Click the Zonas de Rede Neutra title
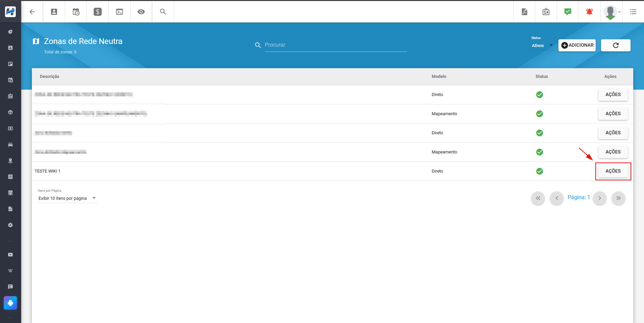 (x=83, y=41)
